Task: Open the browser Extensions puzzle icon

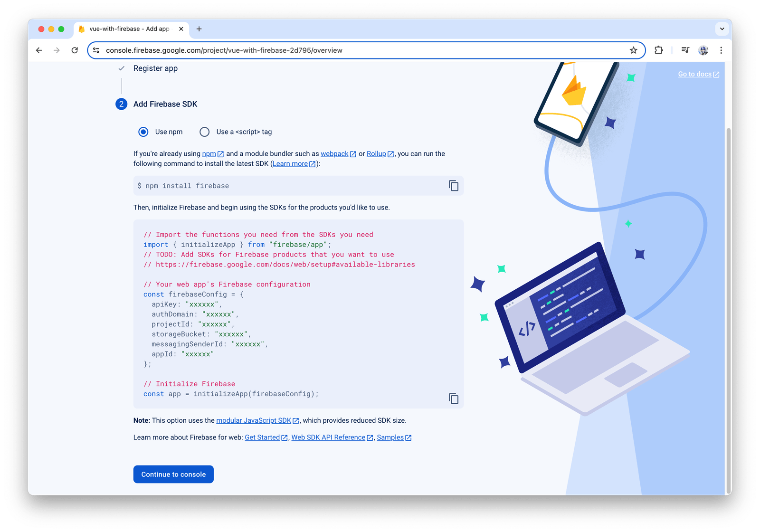Action: pyautogui.click(x=658, y=50)
